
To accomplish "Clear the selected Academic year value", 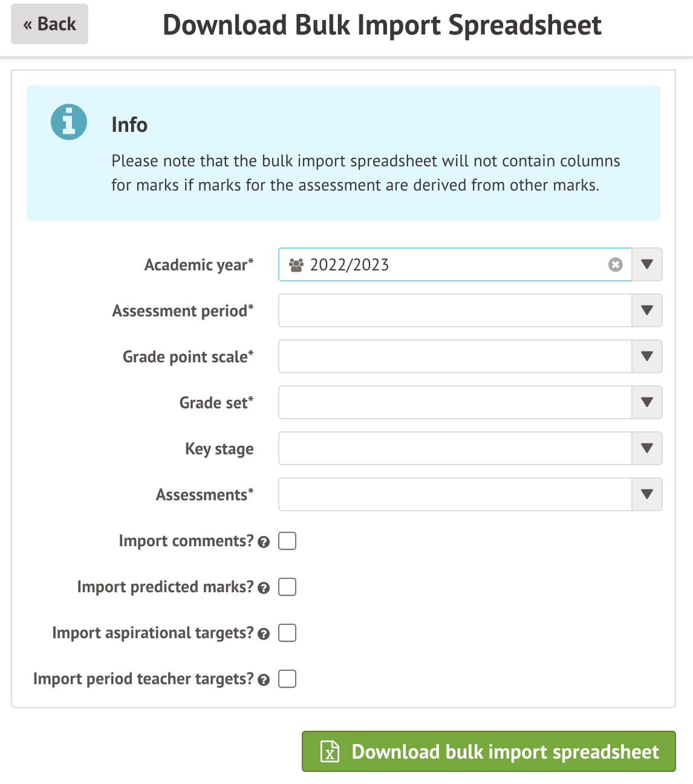I will click(615, 265).
